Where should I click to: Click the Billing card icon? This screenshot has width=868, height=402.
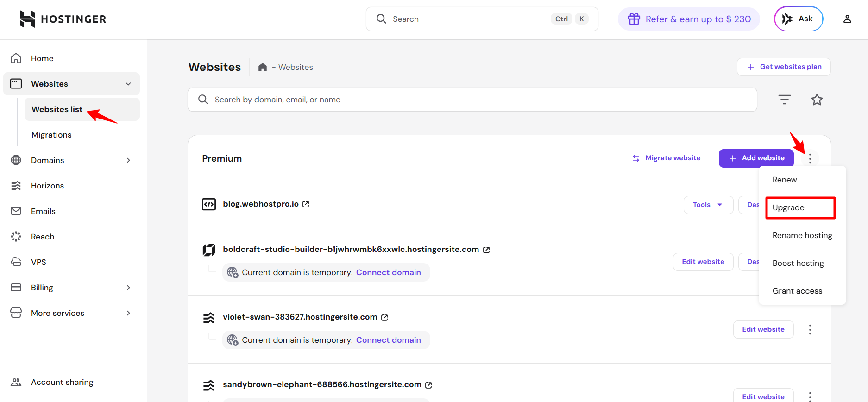16,288
